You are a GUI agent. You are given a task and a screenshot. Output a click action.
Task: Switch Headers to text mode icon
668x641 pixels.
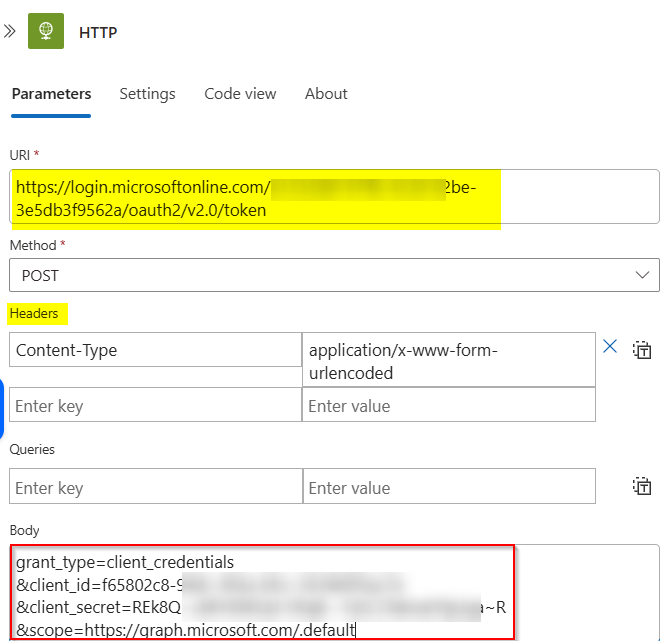coord(642,350)
